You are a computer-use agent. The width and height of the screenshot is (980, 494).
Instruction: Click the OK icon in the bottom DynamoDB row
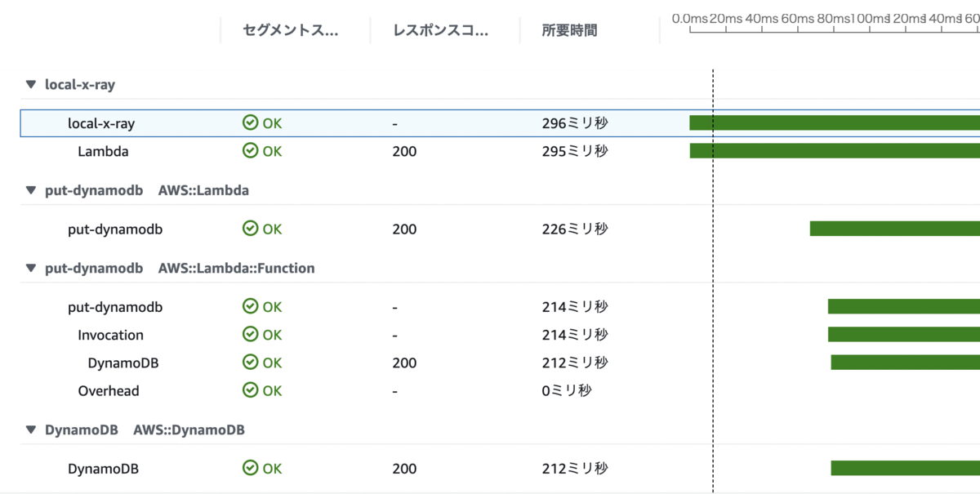tap(249, 468)
